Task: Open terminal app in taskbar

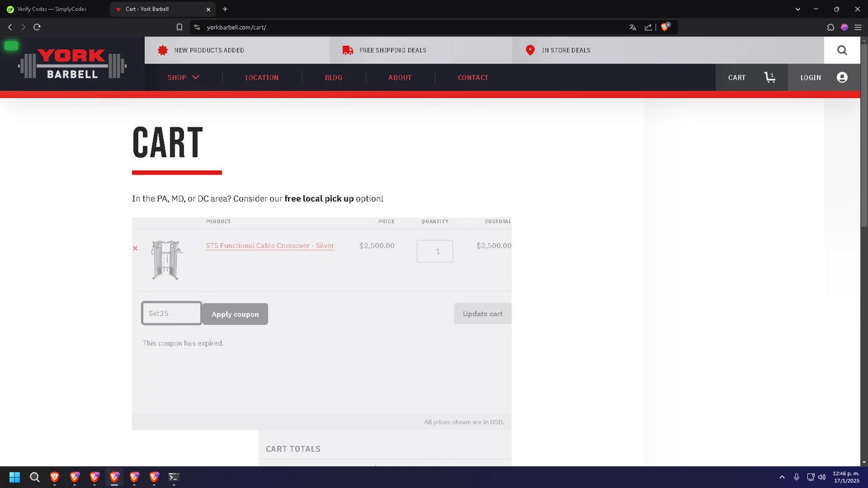Action: (x=174, y=477)
